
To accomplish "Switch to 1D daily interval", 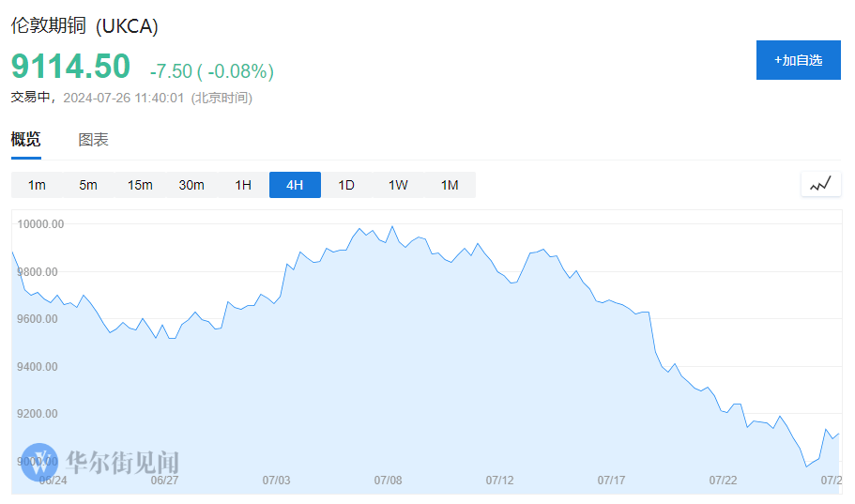I will [346, 185].
